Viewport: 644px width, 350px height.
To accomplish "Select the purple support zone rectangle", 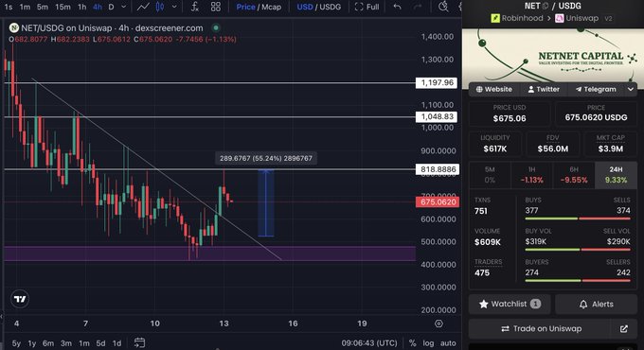I will [x=210, y=254].
